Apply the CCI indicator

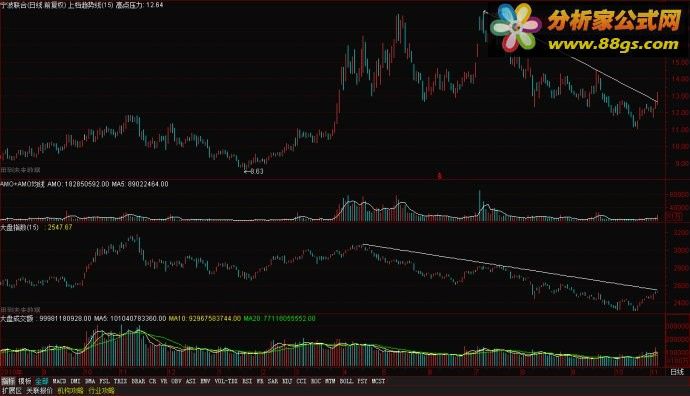coord(302,381)
